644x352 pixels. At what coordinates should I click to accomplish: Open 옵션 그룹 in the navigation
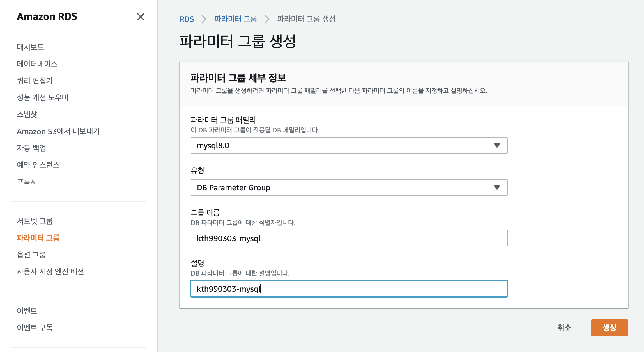click(31, 255)
